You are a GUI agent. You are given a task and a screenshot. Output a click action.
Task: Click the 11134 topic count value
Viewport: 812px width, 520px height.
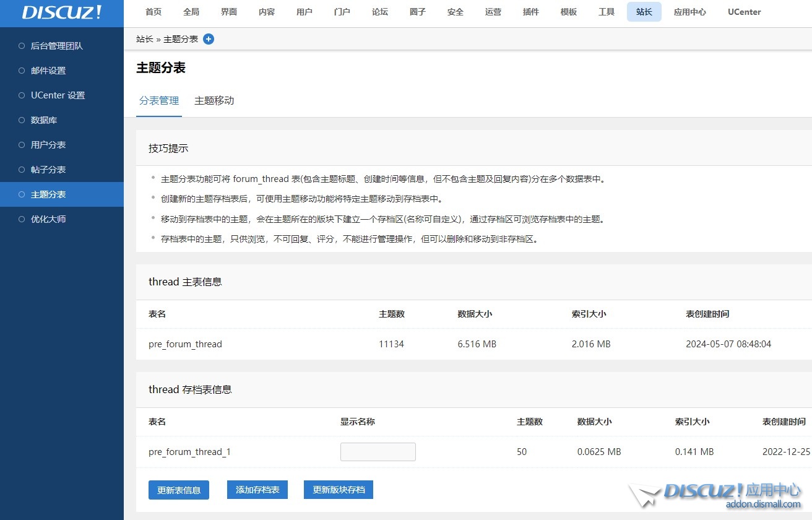click(391, 344)
